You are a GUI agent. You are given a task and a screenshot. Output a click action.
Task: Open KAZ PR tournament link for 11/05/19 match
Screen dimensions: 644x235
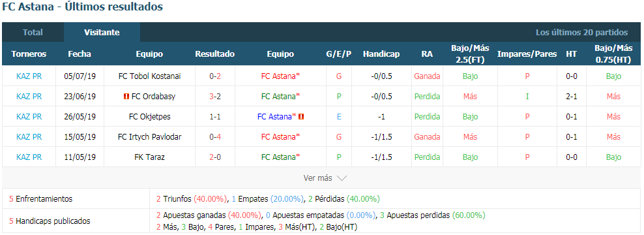coord(29,157)
